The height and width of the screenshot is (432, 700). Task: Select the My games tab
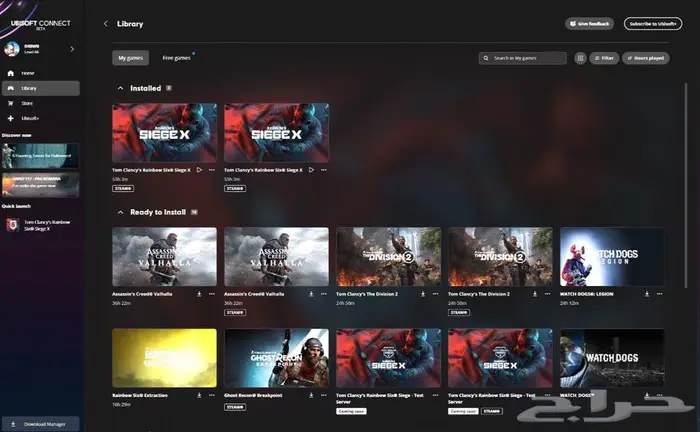pyautogui.click(x=130, y=58)
